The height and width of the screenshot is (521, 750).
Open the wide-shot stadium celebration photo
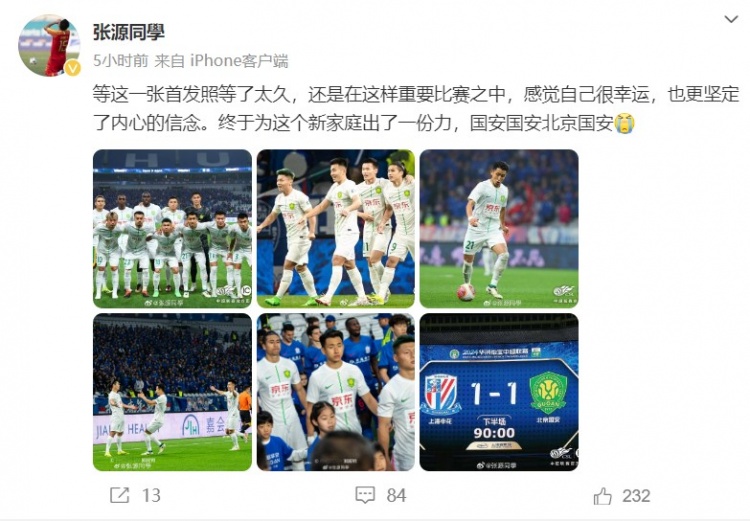pos(172,392)
